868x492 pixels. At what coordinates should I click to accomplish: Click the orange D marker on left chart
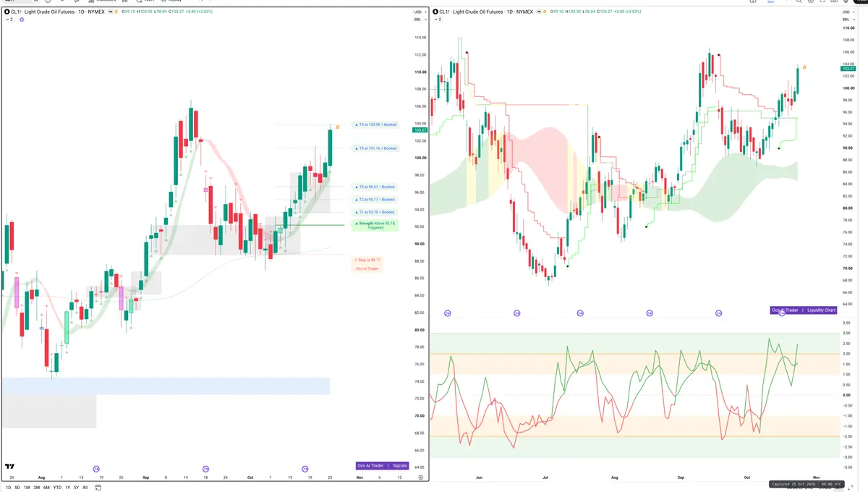point(338,127)
